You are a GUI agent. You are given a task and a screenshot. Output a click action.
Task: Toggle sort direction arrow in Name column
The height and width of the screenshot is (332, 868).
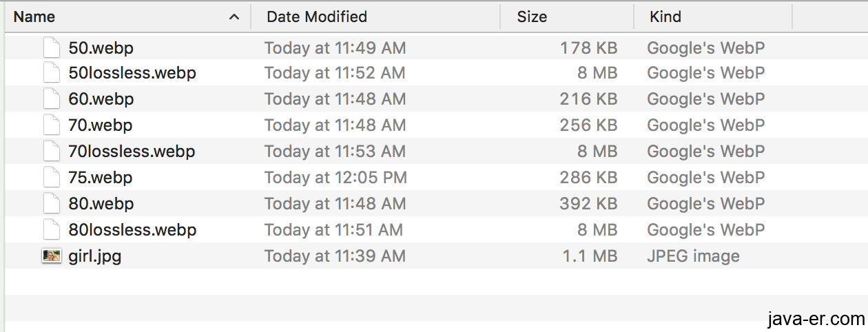234,17
